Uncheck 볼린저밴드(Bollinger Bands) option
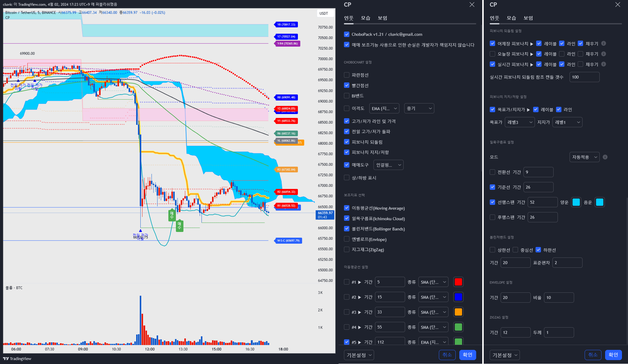 347,229
